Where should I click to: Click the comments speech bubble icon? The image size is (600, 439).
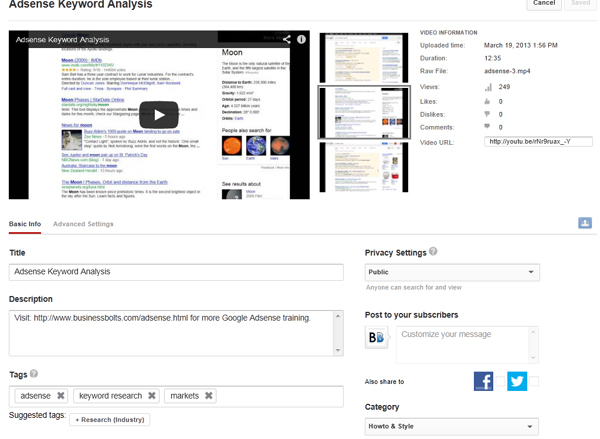487,126
